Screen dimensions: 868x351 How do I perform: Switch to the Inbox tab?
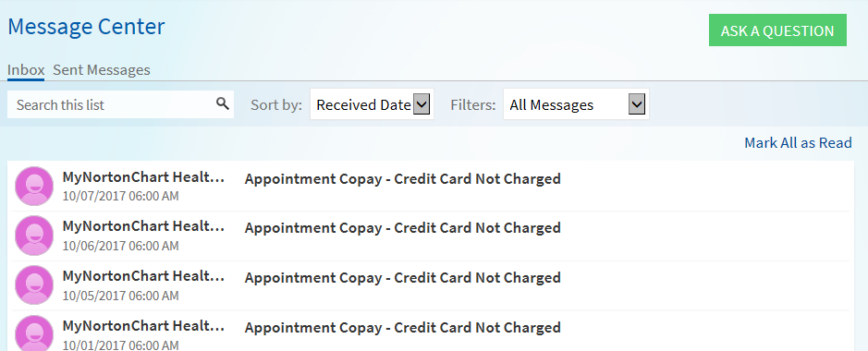click(26, 70)
